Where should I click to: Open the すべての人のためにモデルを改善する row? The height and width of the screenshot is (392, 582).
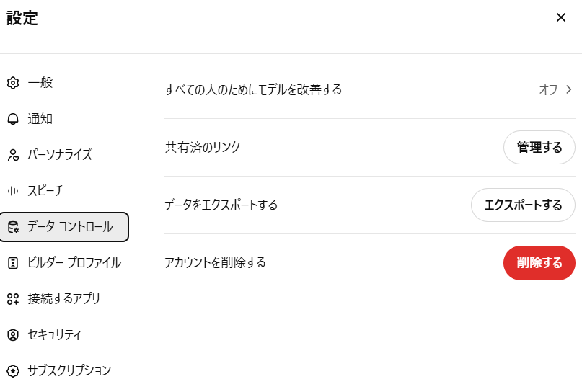coord(370,89)
